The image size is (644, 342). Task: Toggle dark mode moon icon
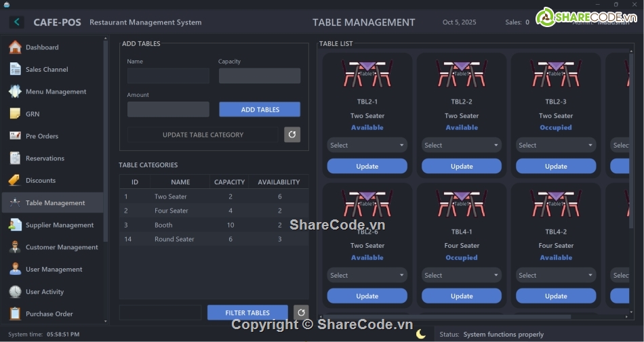tap(421, 334)
